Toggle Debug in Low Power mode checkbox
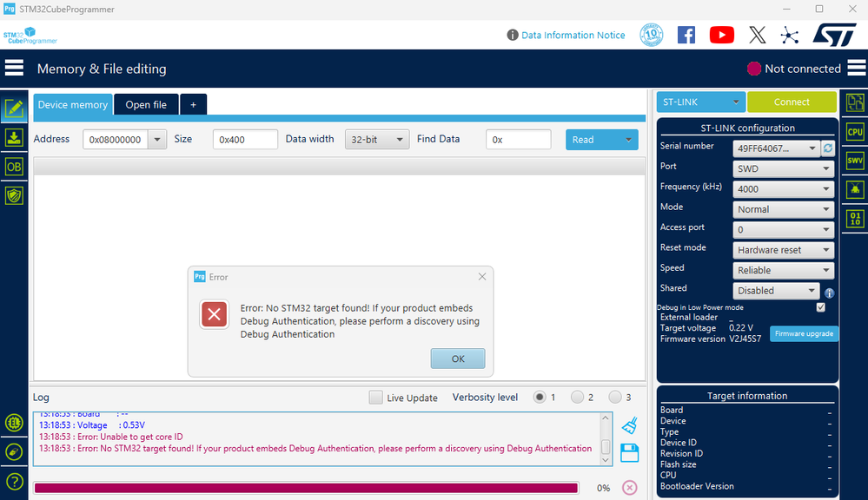Image resolution: width=868 pixels, height=500 pixels. [820, 307]
